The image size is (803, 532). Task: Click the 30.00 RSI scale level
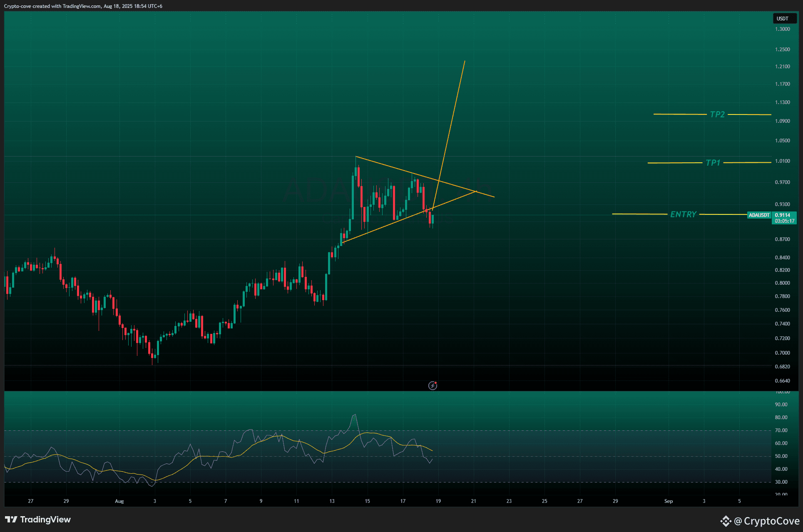(781, 482)
